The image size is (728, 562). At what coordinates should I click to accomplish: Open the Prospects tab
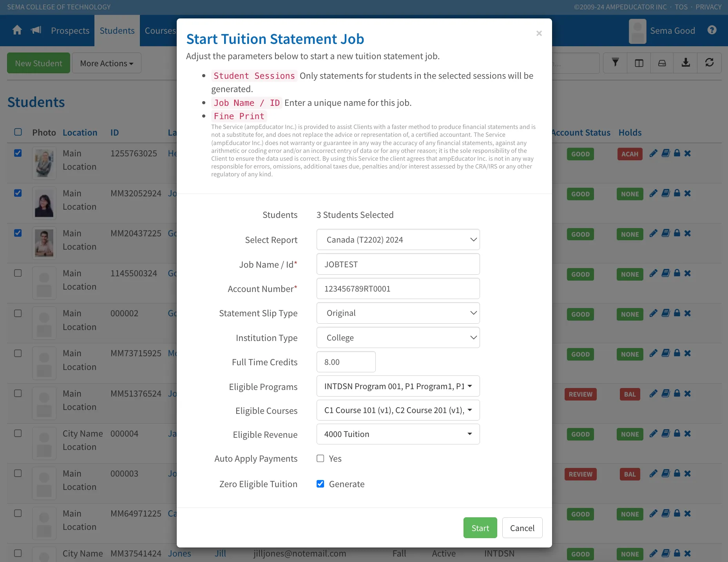70,31
